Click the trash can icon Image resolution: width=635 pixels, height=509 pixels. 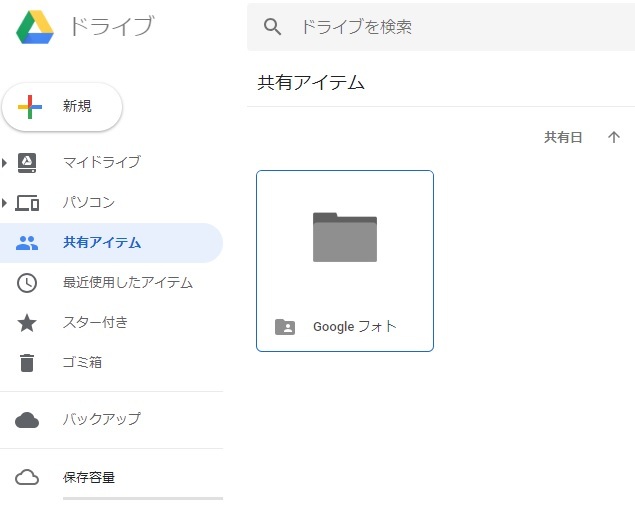(28, 363)
